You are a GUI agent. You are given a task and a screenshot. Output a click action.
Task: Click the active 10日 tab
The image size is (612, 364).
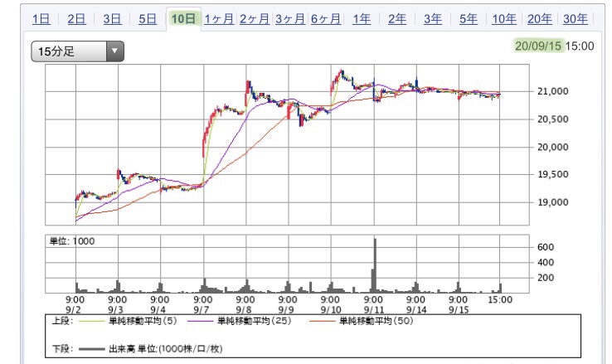[x=183, y=18]
